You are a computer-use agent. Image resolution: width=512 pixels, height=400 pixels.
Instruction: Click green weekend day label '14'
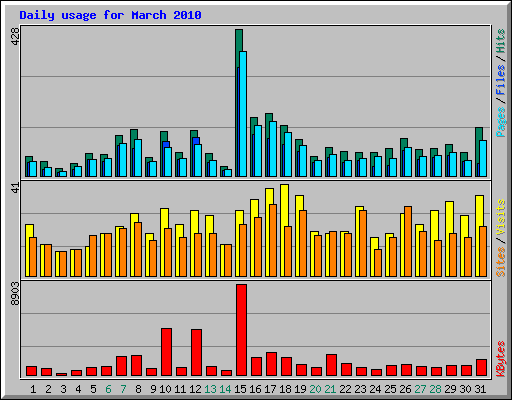coord(225,389)
